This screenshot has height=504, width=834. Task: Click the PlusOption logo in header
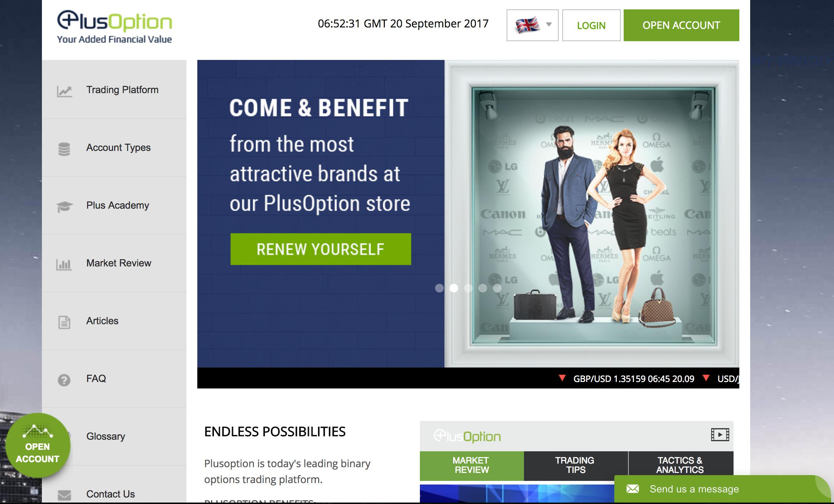pyautogui.click(x=115, y=27)
